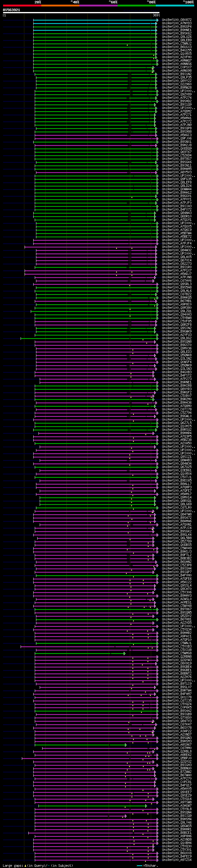Select label UniRef100_Q67U25
Viewport: 197px width, 868px height.
(x=177, y=467)
